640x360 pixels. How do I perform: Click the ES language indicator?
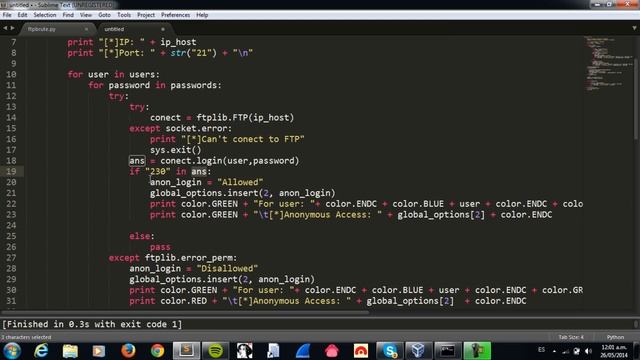pos(541,350)
